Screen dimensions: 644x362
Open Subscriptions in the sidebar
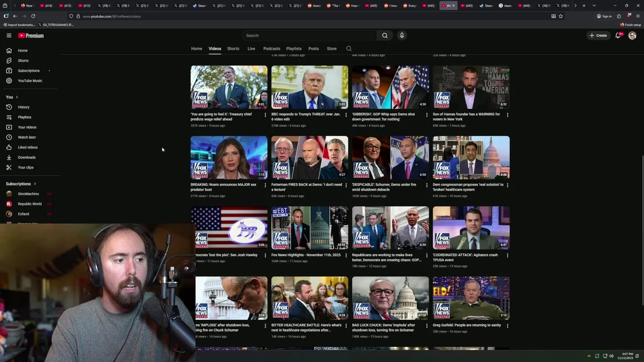(29, 71)
